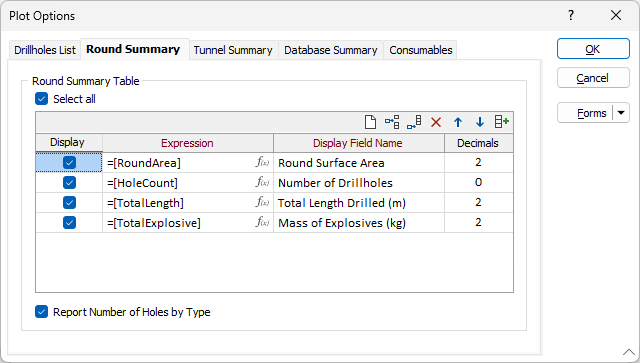The height and width of the screenshot is (363, 640).
Task: Open expression editor for TotalExplosive row
Action: click(262, 222)
